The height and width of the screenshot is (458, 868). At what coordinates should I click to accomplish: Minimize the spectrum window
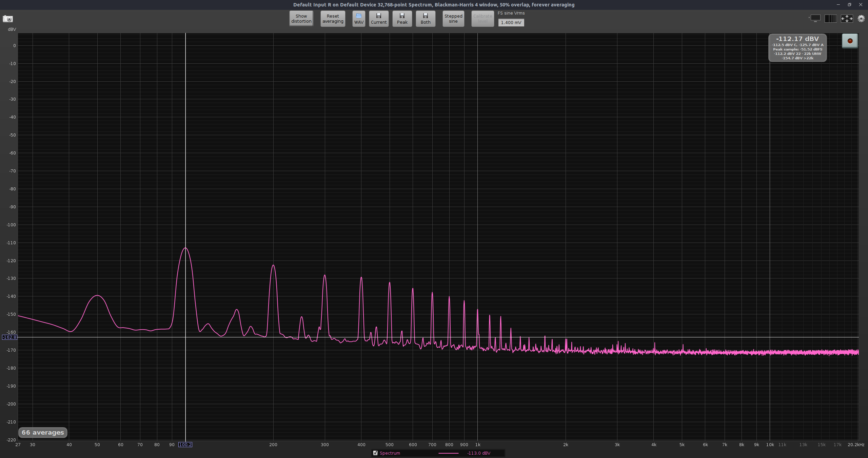click(x=838, y=4)
